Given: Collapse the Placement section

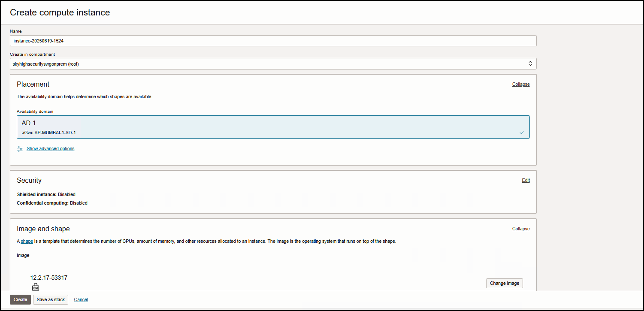Looking at the screenshot, I should [520, 85].
